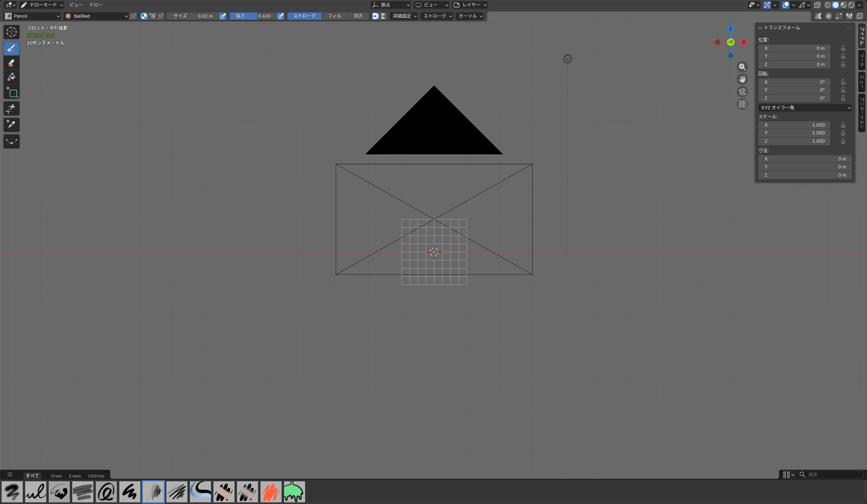Screen dimensions: 867x504
Task: Toggle strength pressure sensitivity icon
Action: click(x=281, y=16)
